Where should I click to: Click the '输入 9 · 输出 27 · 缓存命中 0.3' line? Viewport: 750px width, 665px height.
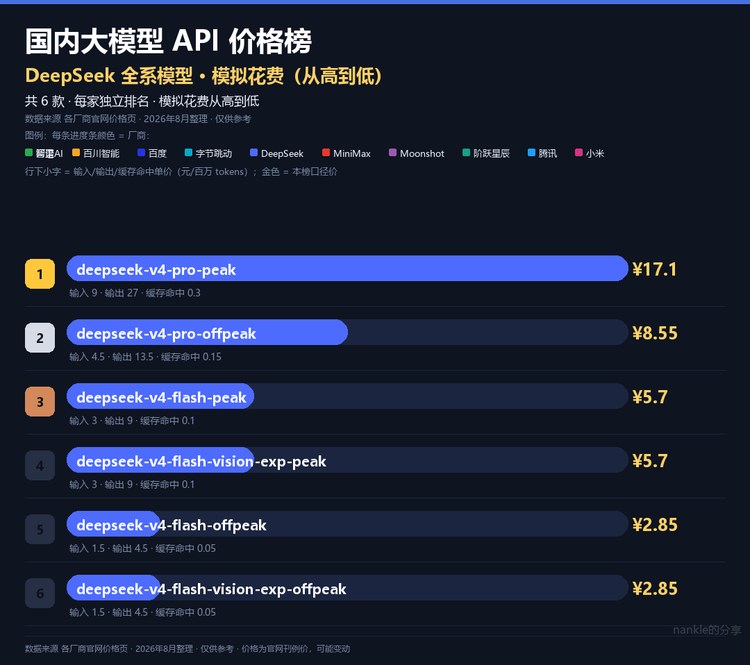coord(135,293)
